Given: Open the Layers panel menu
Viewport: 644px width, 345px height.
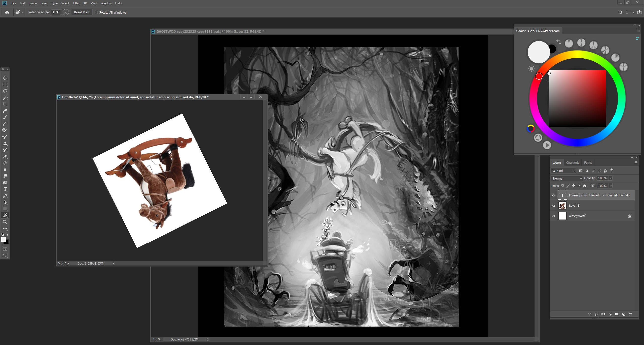Looking at the screenshot, I should 636,162.
